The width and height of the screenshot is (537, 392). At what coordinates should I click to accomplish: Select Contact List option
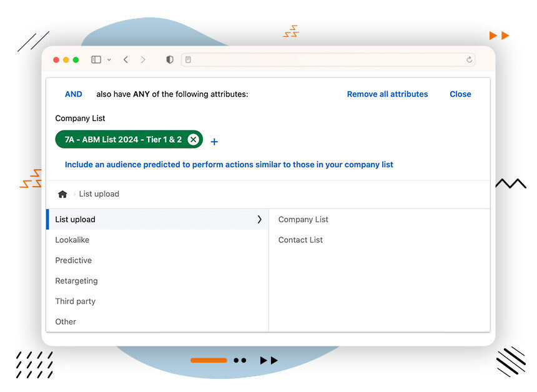coord(300,240)
